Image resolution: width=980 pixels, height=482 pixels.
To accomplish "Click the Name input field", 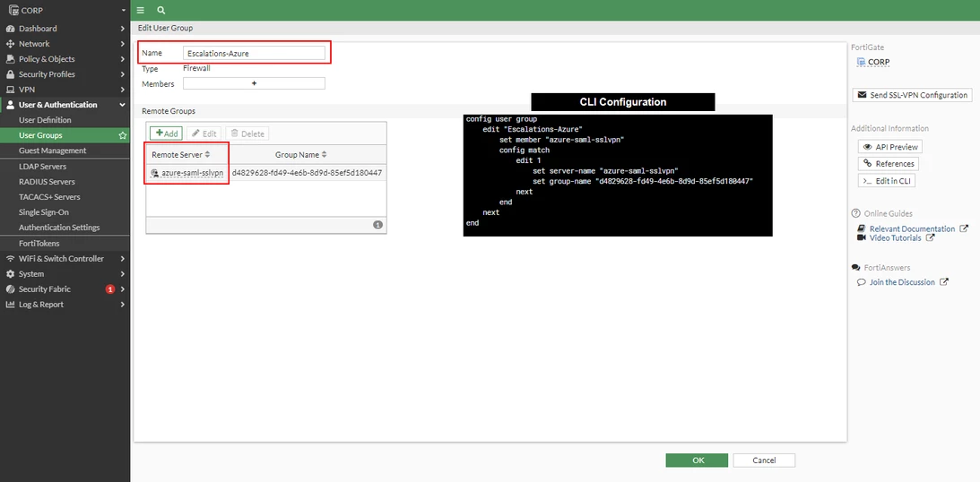I will [254, 54].
